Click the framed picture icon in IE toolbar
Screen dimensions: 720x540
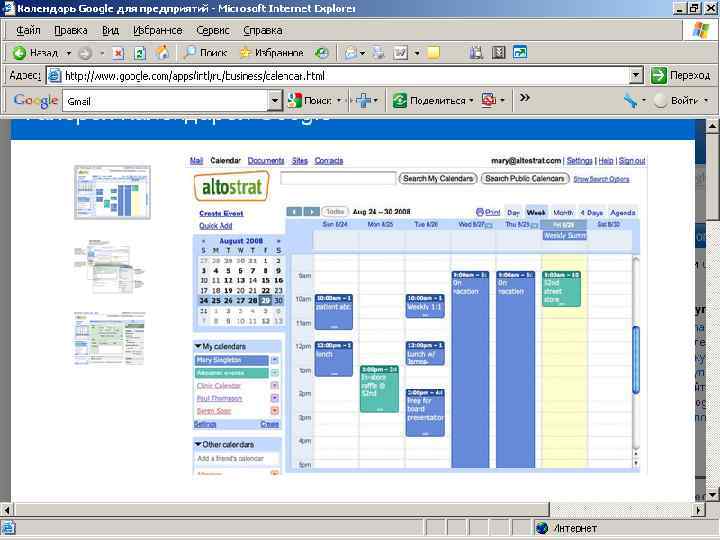pos(499,53)
